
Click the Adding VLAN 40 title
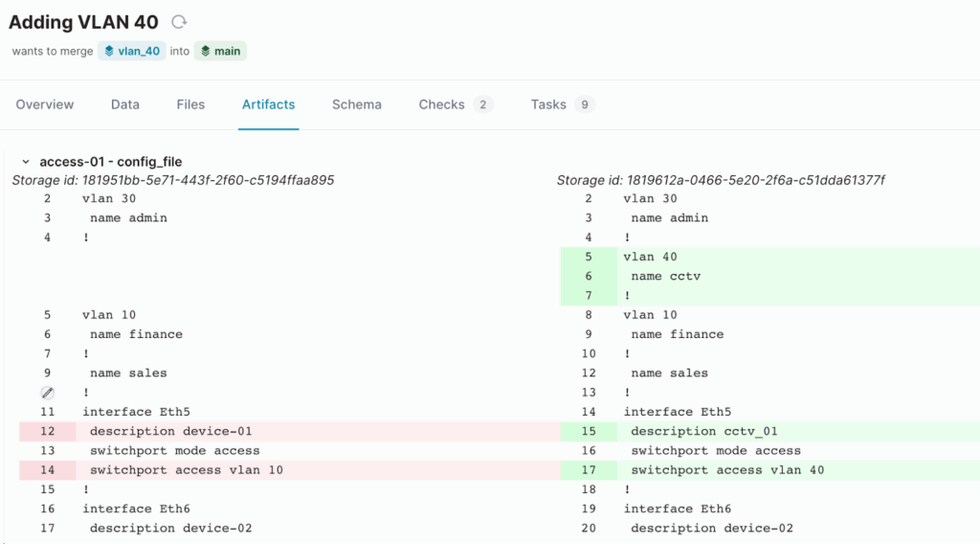click(x=83, y=22)
